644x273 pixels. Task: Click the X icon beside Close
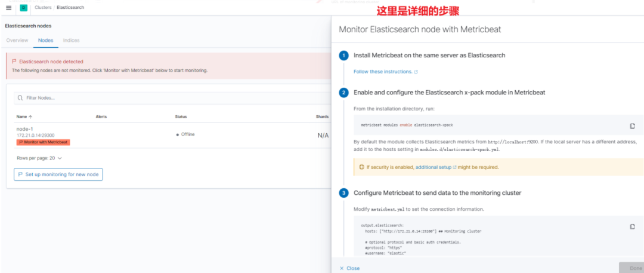342,268
